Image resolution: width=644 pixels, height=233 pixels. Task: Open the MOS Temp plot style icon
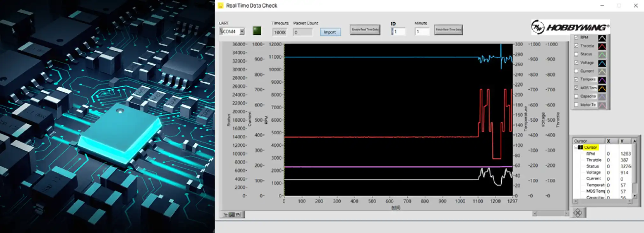point(602,88)
